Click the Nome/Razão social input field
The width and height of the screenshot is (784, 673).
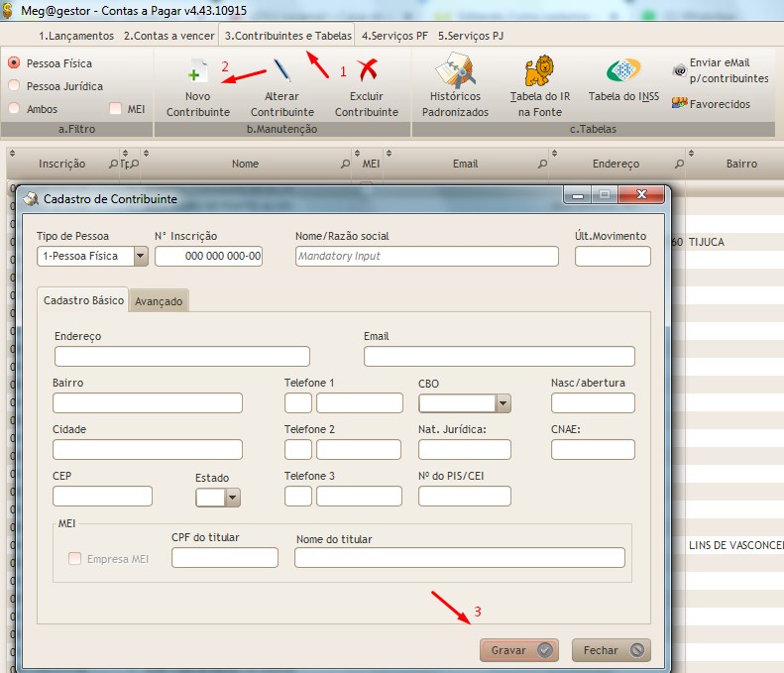click(426, 256)
